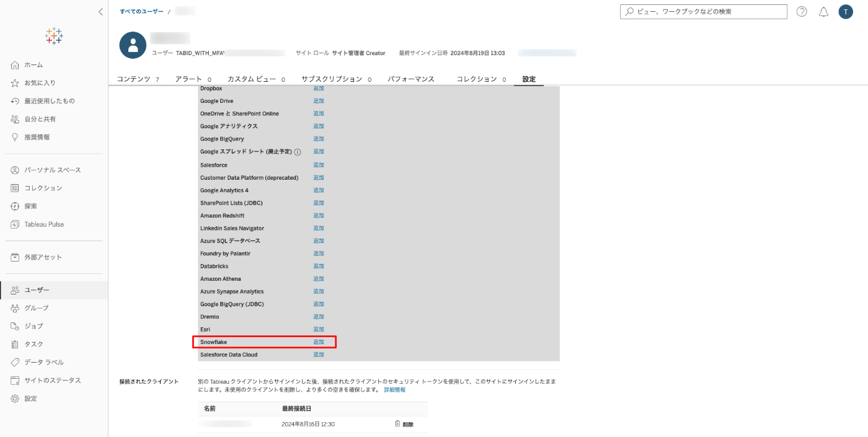Image resolution: width=868 pixels, height=437 pixels.
Task: Click the 最終接続日 column header
Action: click(296, 408)
